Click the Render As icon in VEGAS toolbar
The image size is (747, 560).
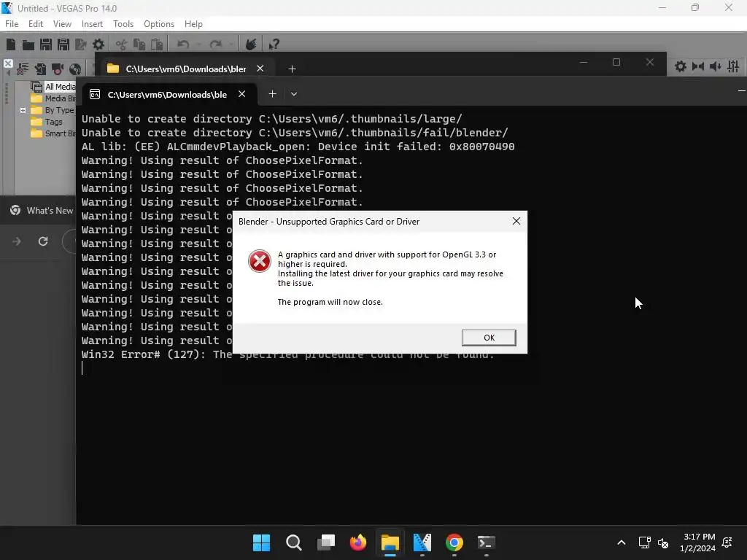click(x=81, y=44)
